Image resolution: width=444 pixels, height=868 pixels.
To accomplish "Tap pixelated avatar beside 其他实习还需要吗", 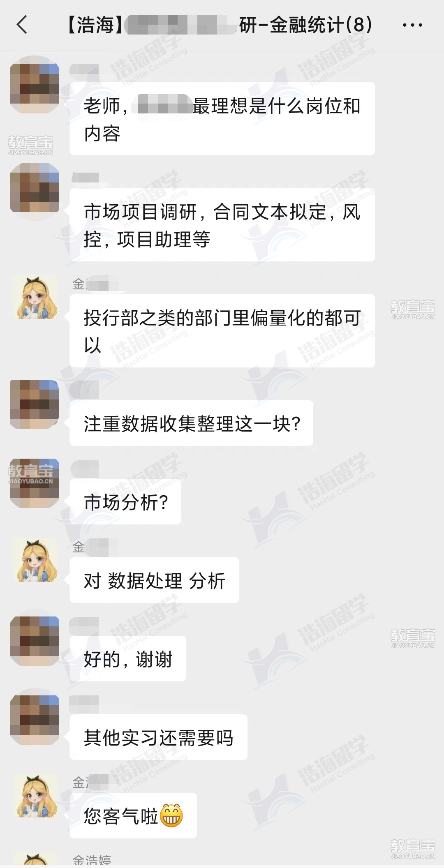I will 35,720.
